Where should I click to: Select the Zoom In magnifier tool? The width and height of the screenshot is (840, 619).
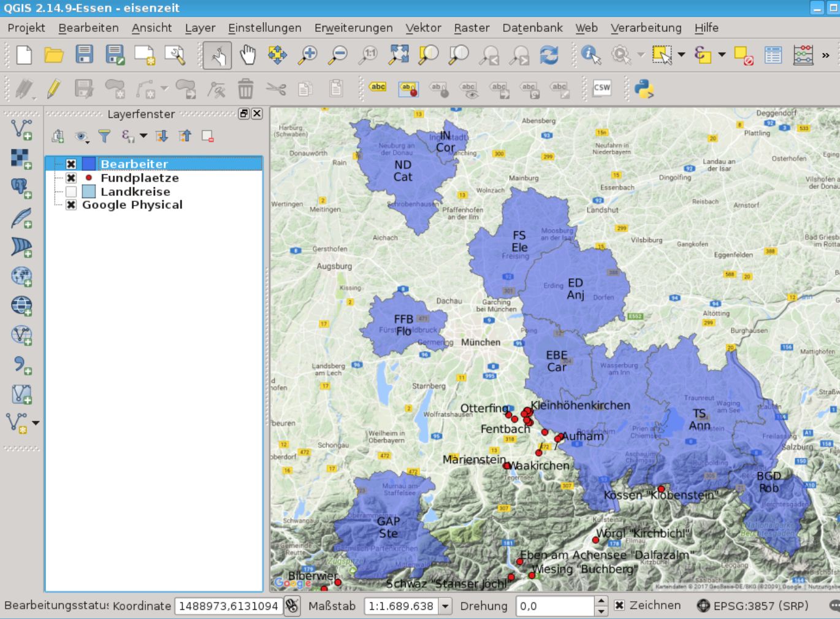point(308,55)
